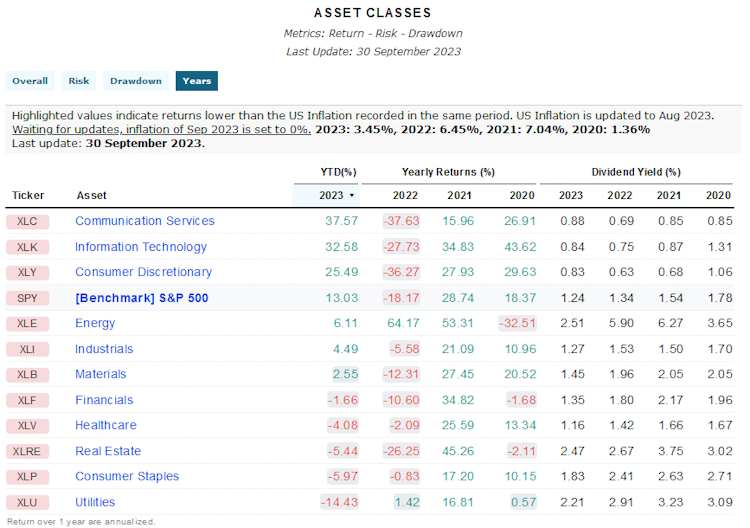Sort by the Ticker column header

(28, 196)
